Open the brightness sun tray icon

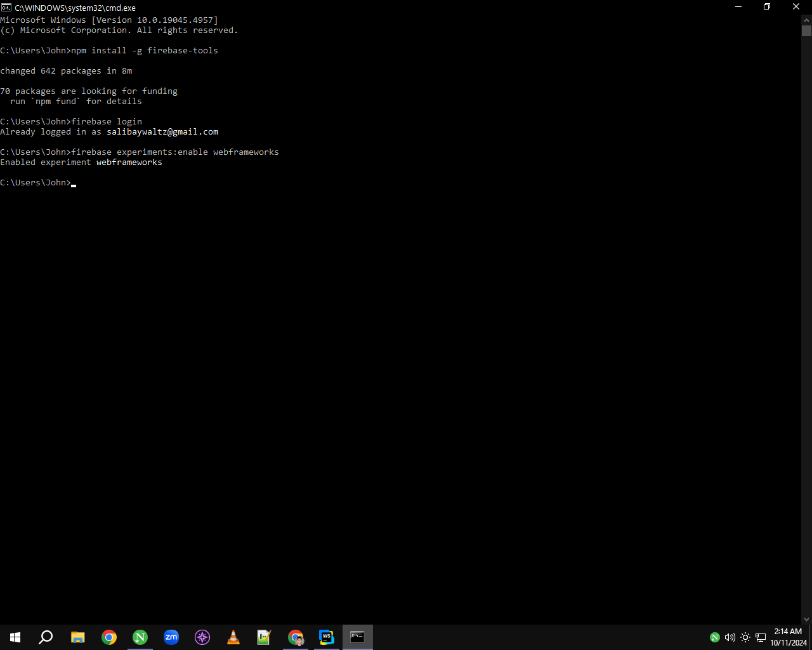point(745,637)
